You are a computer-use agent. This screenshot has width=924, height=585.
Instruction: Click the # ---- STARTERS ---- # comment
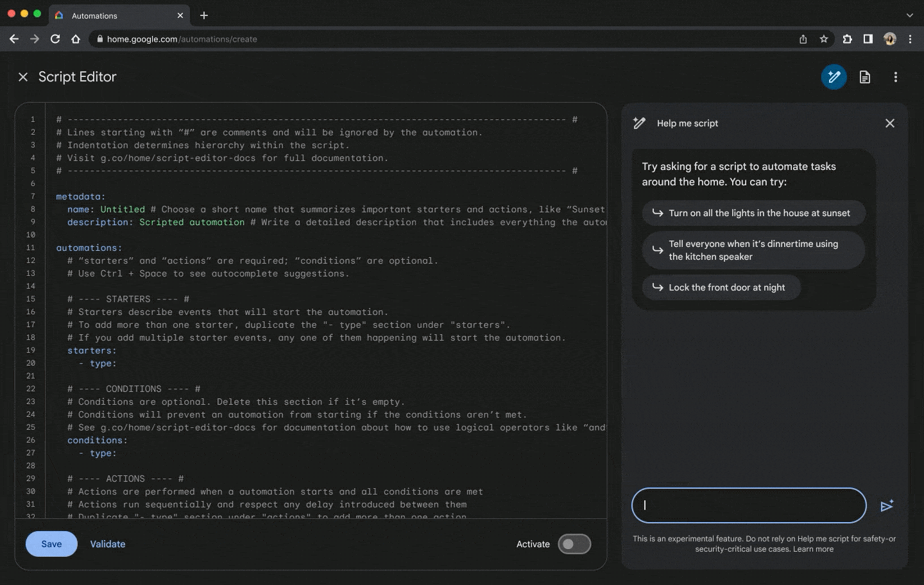click(128, 299)
